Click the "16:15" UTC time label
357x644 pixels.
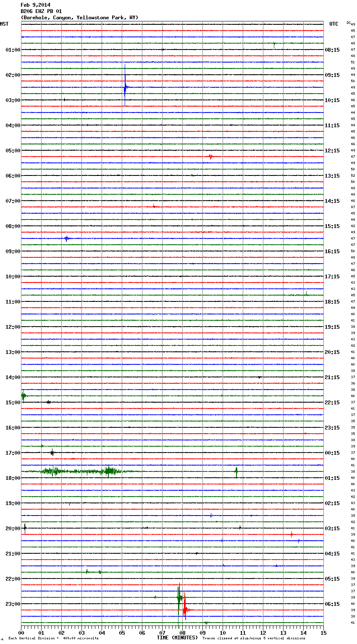332,251
